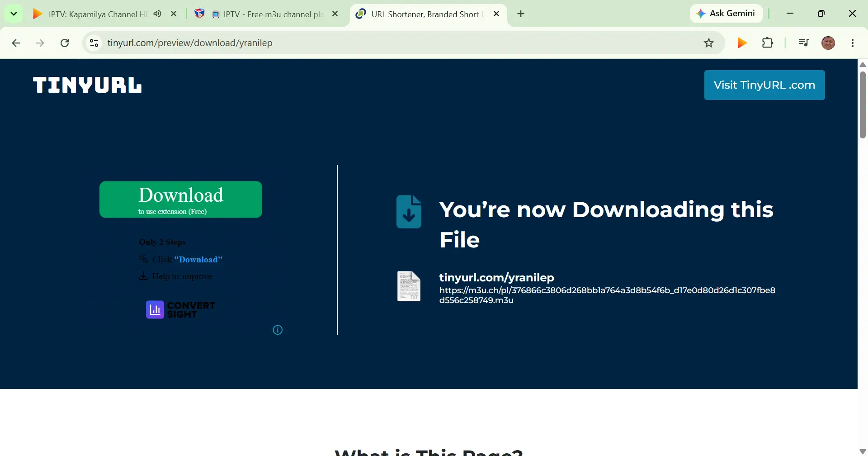Screen dimensions: 868x456
Task: Bookmark this page with star icon
Action: (x=709, y=43)
